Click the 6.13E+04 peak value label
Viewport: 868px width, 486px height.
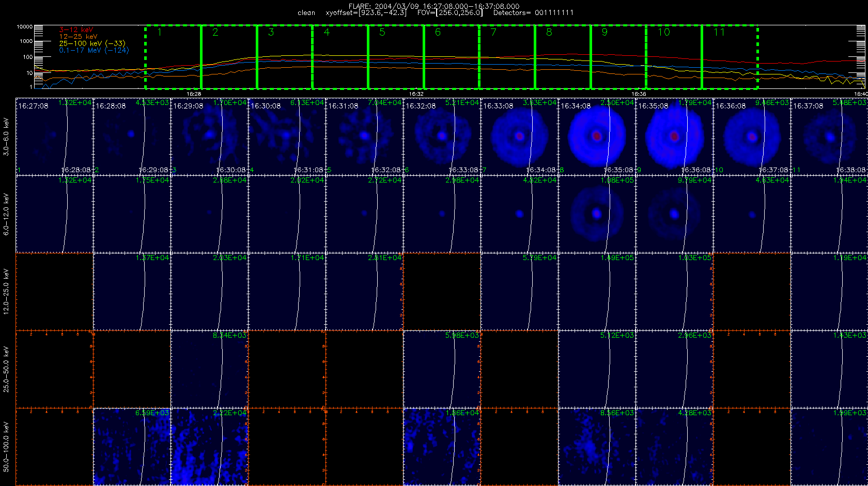pyautogui.click(x=307, y=103)
